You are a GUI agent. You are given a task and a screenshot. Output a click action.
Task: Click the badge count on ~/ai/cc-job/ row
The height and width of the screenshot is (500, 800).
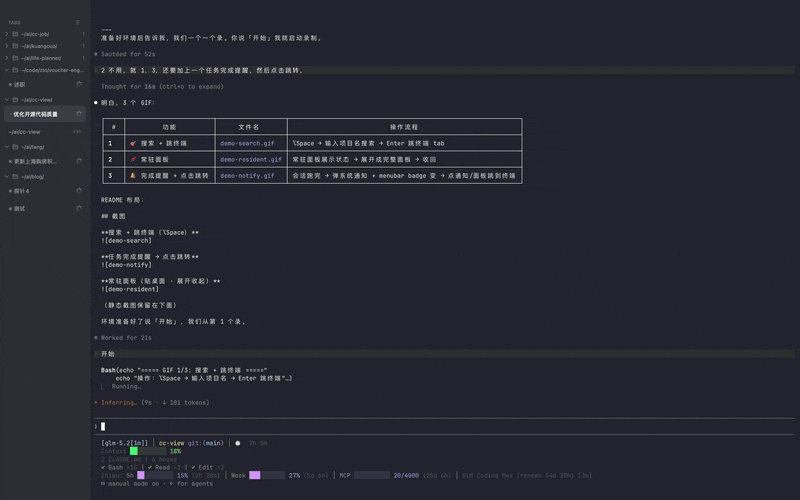(x=83, y=34)
